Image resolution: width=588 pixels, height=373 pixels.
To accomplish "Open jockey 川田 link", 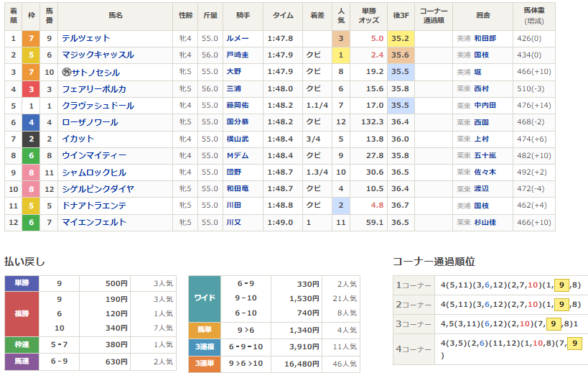I will 233,205.
